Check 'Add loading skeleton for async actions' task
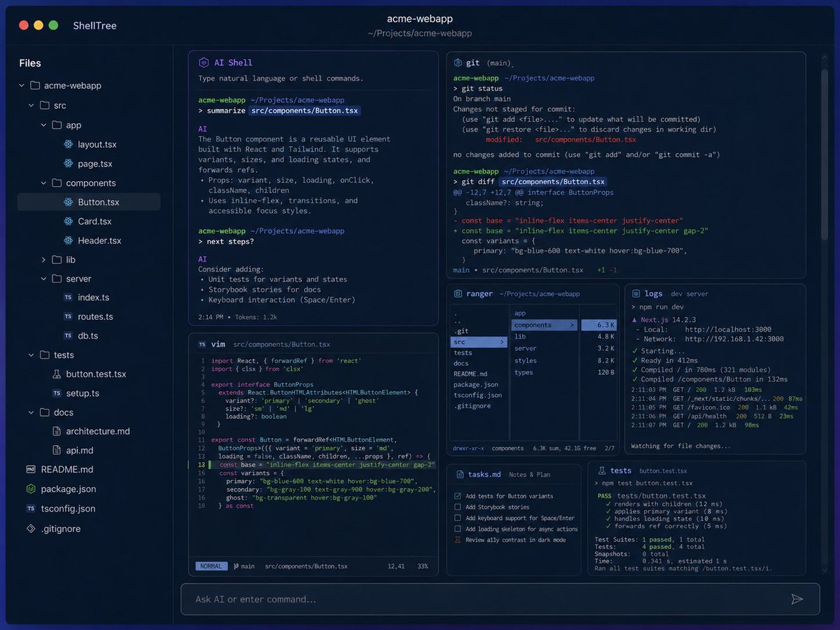This screenshot has width=840, height=630. point(458,529)
